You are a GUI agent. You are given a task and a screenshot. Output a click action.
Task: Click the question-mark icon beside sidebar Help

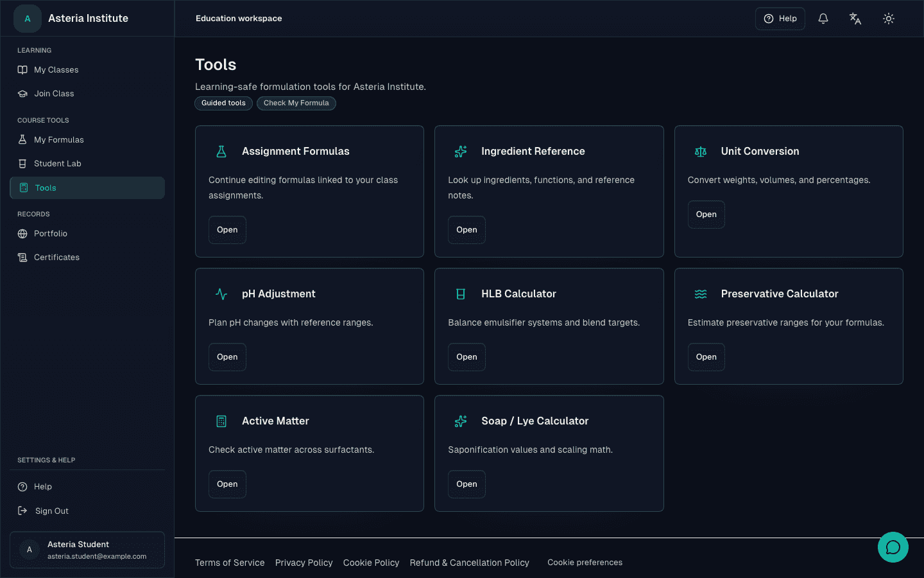point(22,487)
